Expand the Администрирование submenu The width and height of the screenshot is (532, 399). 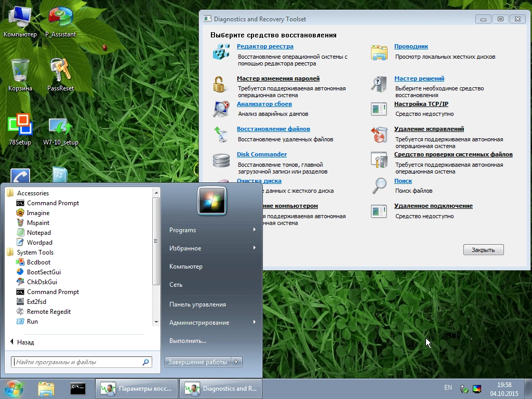[x=212, y=323]
